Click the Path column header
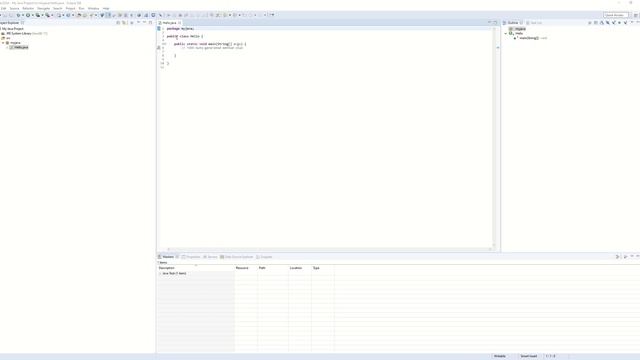The width and height of the screenshot is (640, 360). (x=273, y=268)
